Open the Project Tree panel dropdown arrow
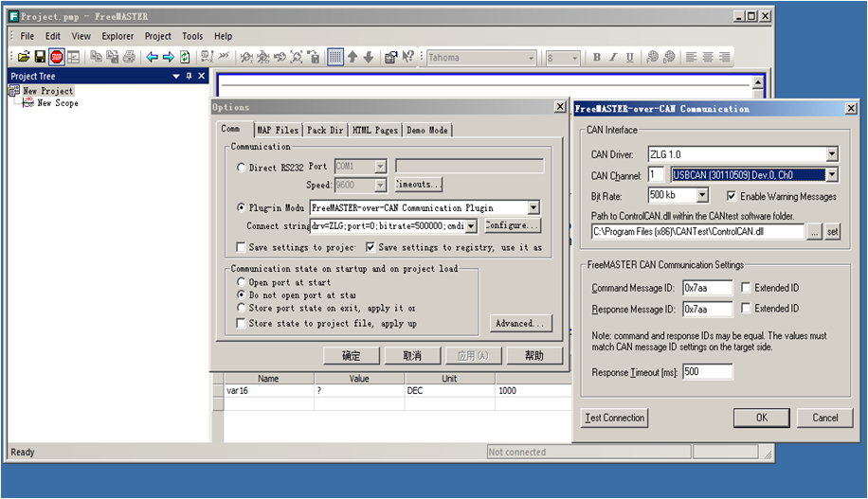The image size is (868, 499). coord(176,77)
